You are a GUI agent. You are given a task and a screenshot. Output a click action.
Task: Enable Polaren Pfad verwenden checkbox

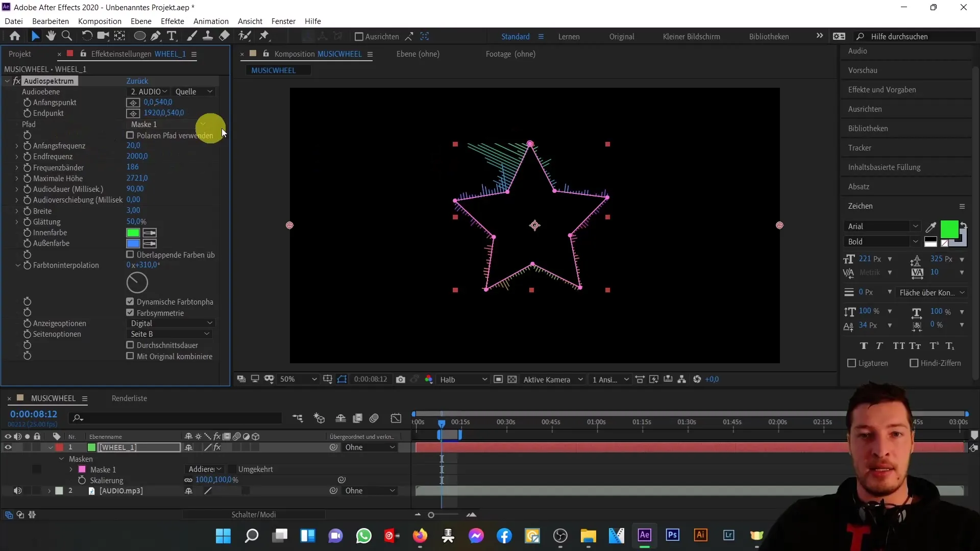[130, 135]
